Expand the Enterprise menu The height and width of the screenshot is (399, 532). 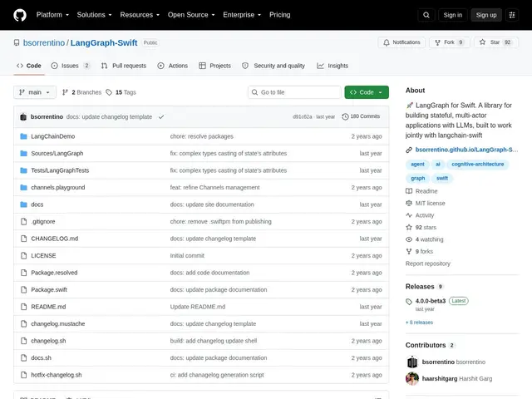coord(242,15)
